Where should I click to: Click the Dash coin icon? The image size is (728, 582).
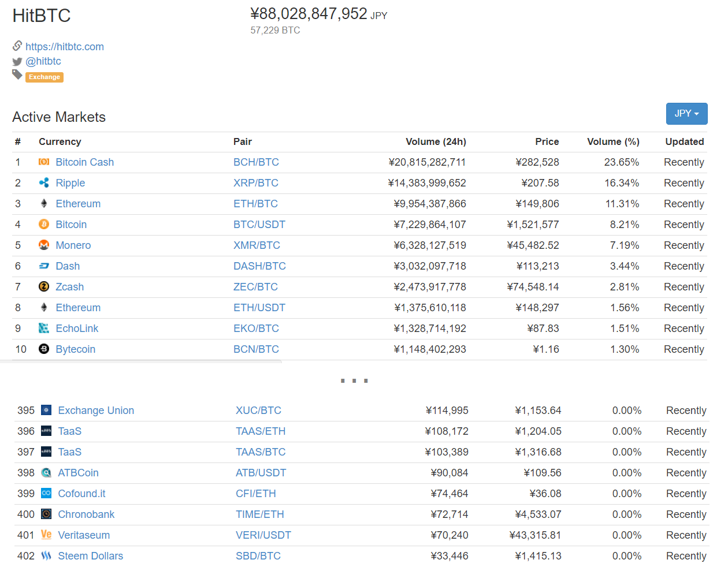44,266
